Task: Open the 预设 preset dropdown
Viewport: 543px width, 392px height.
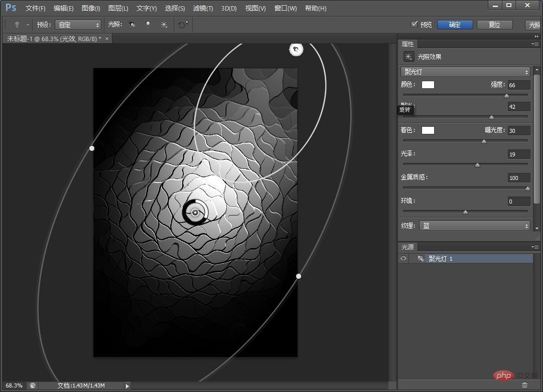Action: click(78, 25)
